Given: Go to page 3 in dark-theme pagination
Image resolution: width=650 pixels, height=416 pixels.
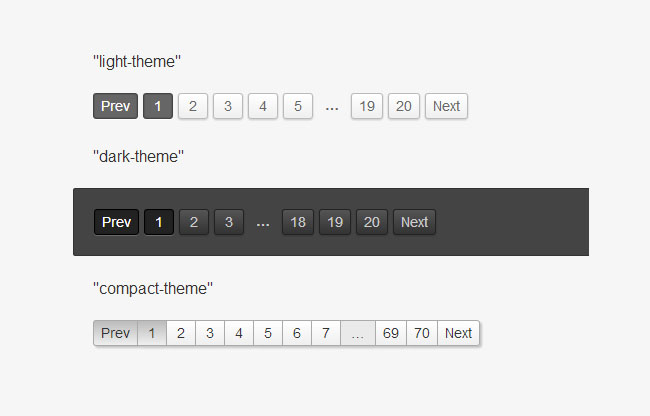Looking at the screenshot, I should click(228, 222).
